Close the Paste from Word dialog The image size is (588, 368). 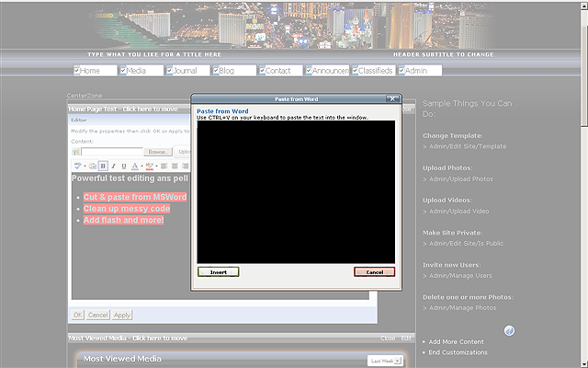[392, 98]
